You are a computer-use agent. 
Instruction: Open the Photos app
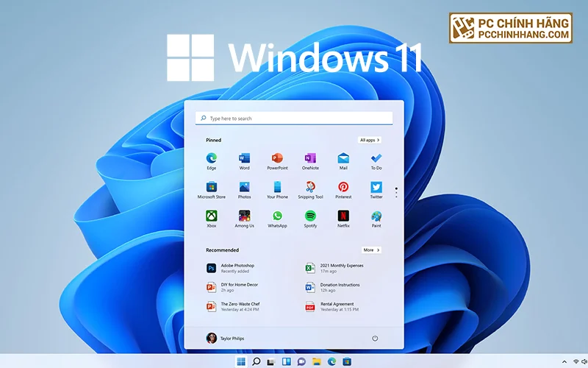[245, 191]
